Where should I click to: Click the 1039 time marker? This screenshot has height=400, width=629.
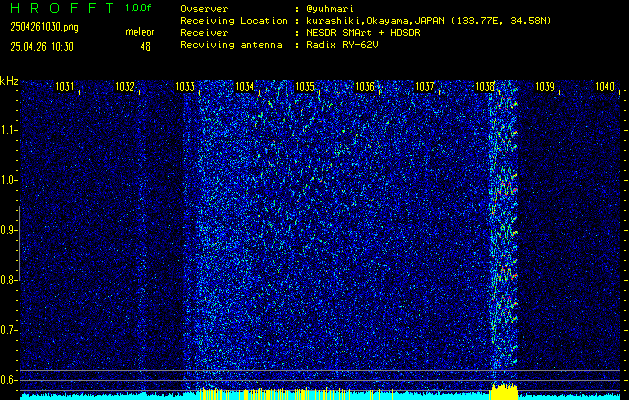(545, 86)
